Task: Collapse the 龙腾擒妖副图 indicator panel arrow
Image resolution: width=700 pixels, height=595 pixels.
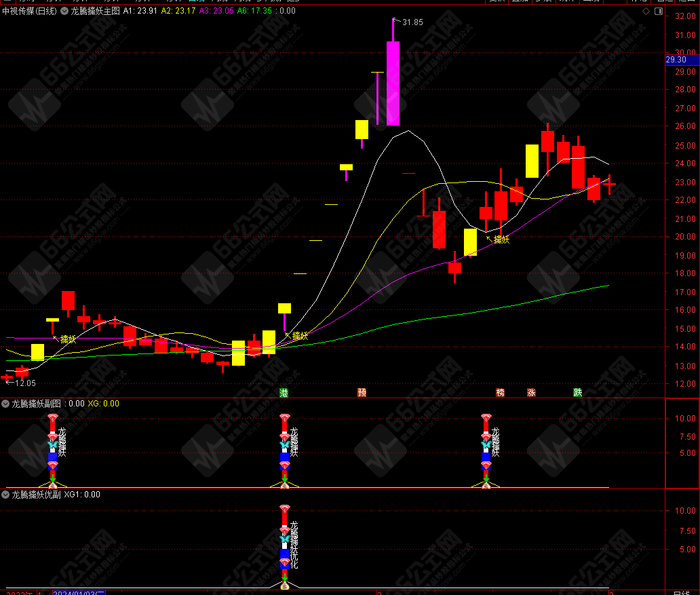Action: [5, 404]
